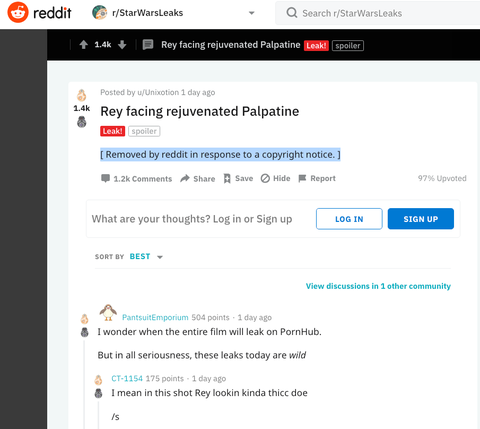This screenshot has height=429, width=480.
Task: Save the post via bookmark icon
Action: [238, 179]
